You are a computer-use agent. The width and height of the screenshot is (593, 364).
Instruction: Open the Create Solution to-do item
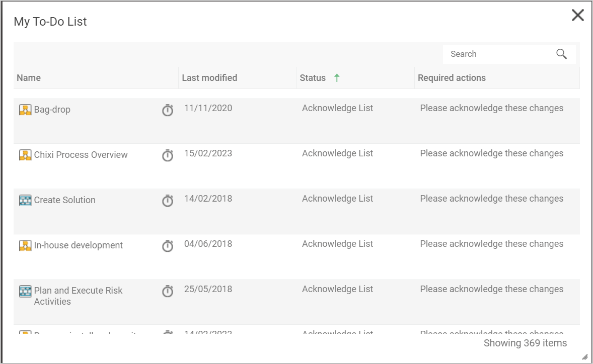[x=64, y=200]
